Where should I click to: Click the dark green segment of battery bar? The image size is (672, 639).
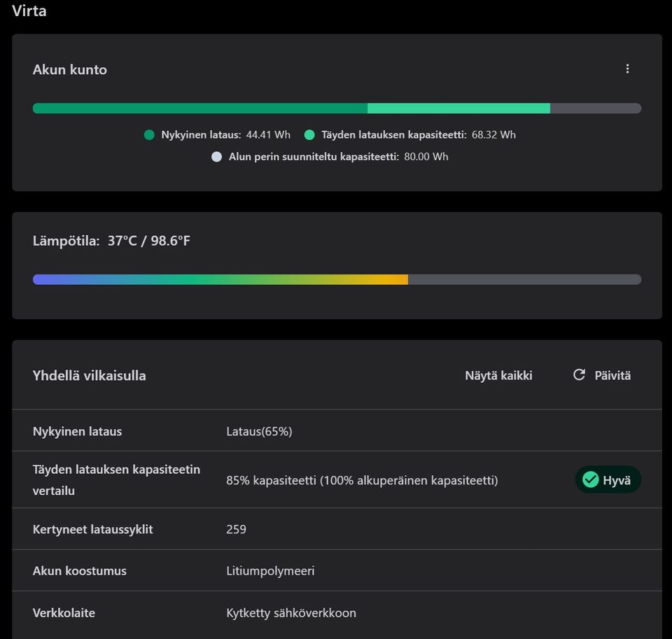pos(199,108)
